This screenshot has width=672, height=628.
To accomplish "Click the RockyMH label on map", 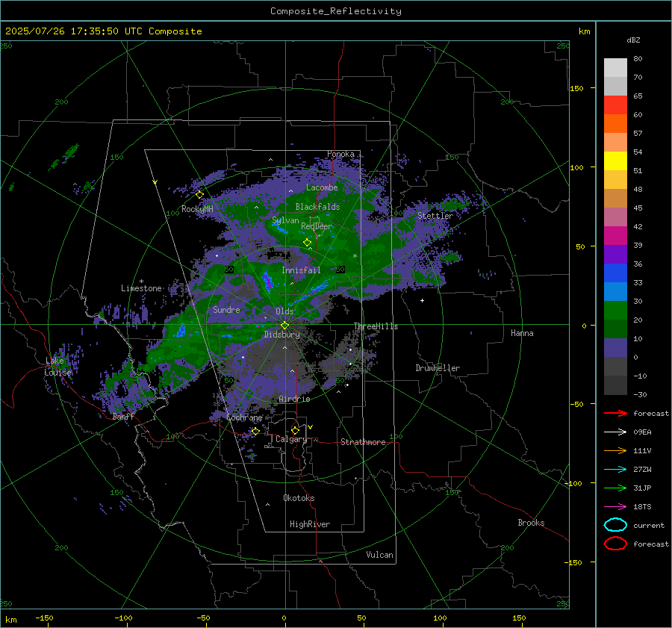I will pos(197,209).
